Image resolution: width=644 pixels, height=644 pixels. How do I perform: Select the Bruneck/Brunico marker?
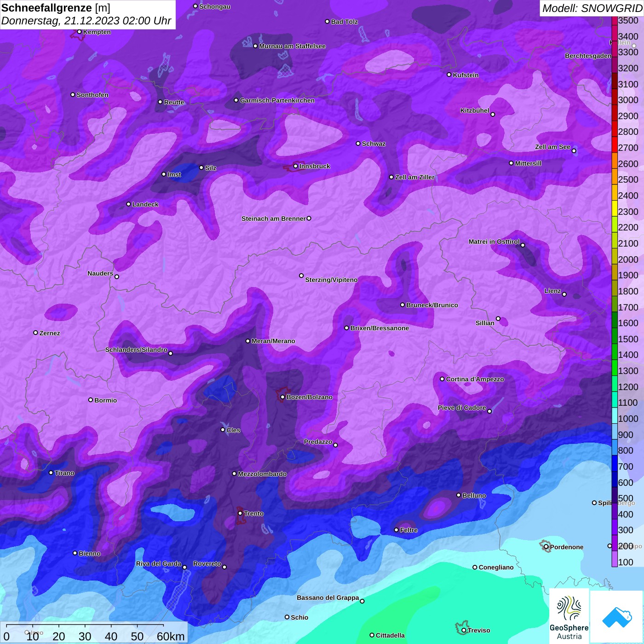tap(402, 305)
